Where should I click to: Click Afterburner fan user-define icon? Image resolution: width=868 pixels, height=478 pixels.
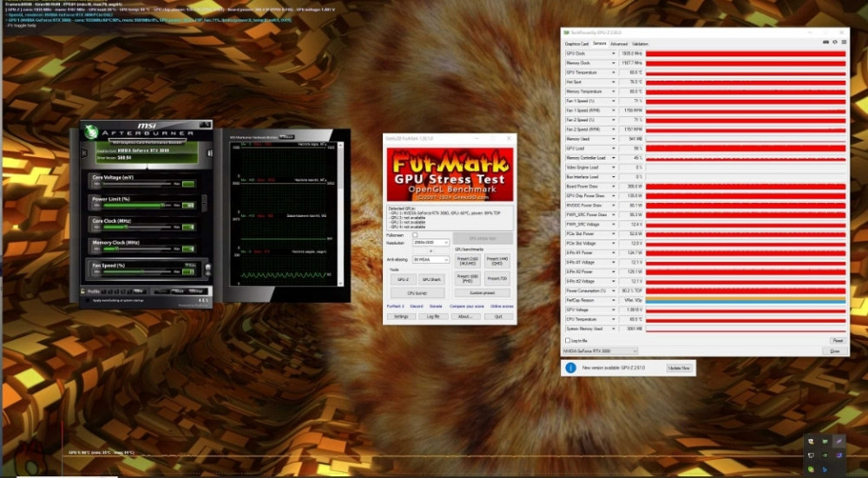pos(208,266)
